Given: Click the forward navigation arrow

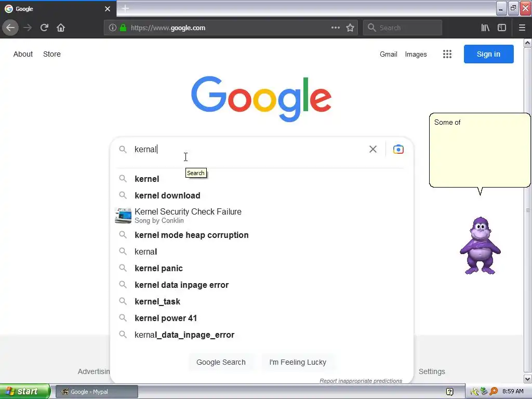Looking at the screenshot, I should [28, 28].
